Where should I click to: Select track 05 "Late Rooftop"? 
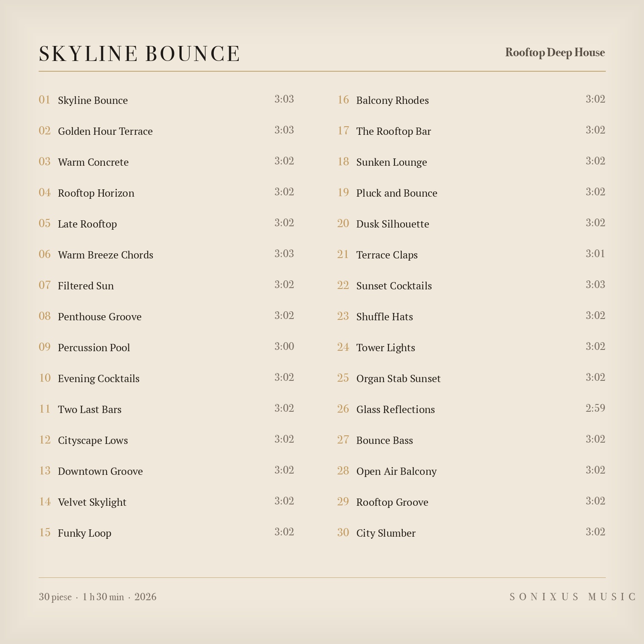(x=87, y=224)
